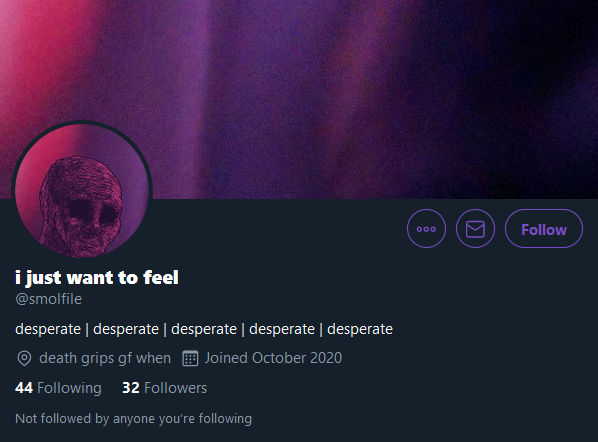The height and width of the screenshot is (442, 598).
Task: Click the number 32 in Followers
Action: pos(131,388)
